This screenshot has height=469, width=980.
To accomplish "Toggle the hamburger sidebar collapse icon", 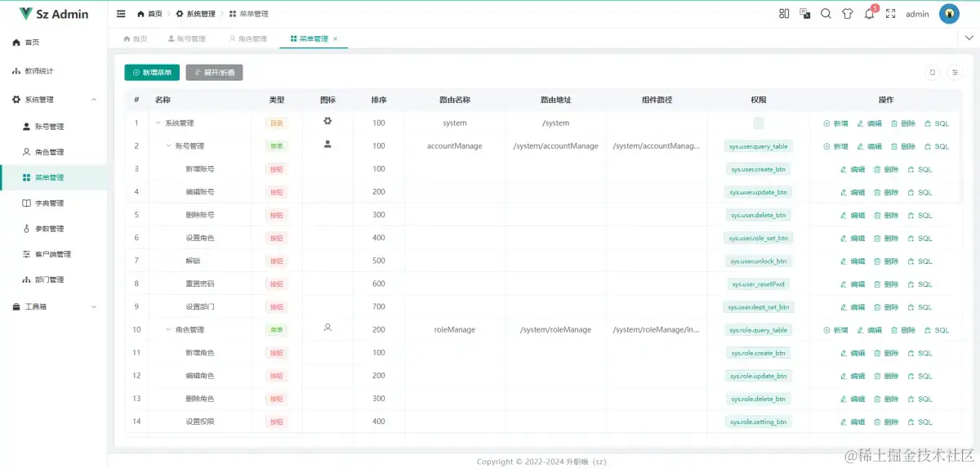I will point(121,14).
